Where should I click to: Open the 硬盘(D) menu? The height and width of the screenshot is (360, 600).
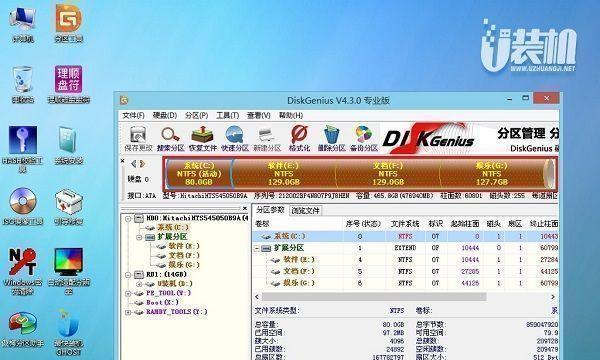tap(165, 115)
